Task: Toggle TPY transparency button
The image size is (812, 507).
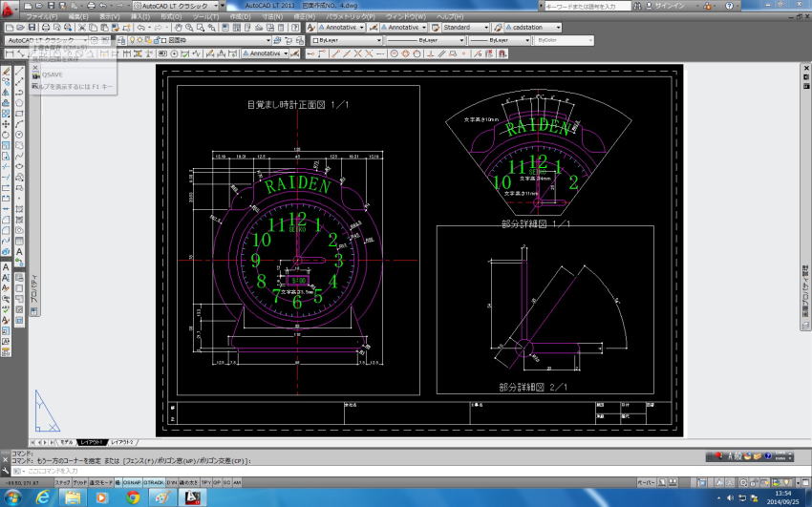Action: click(x=206, y=483)
